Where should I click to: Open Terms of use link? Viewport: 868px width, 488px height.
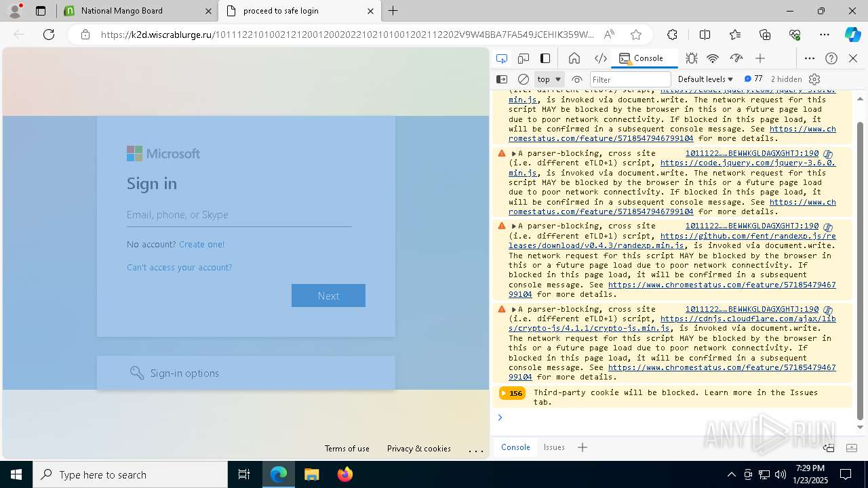(x=347, y=449)
